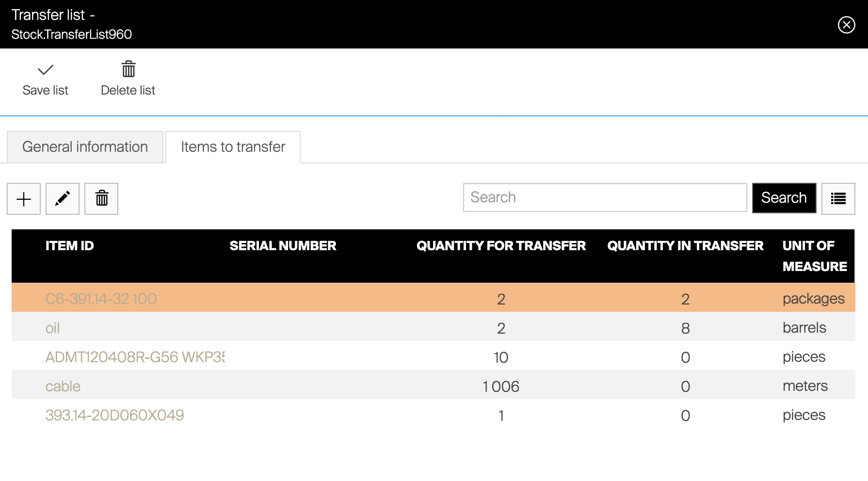Image resolution: width=868 pixels, height=481 pixels.
Task: Close the Transfer list dialog
Action: pyautogui.click(x=846, y=25)
